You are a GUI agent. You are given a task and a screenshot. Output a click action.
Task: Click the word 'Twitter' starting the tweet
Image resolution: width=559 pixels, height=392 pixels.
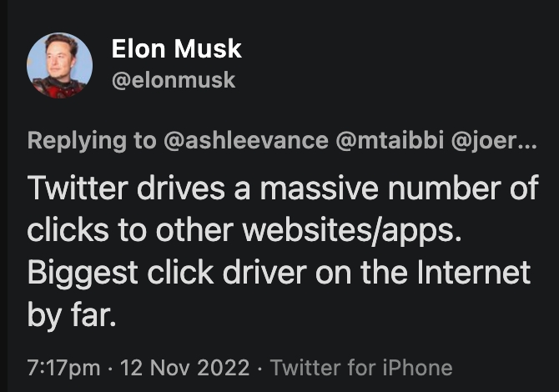[x=78, y=188]
